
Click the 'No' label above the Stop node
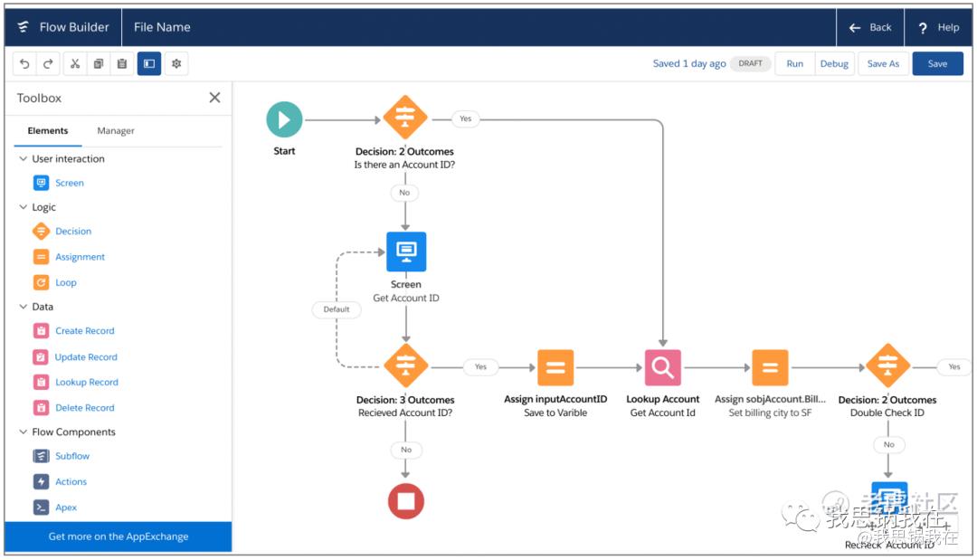tap(406, 449)
